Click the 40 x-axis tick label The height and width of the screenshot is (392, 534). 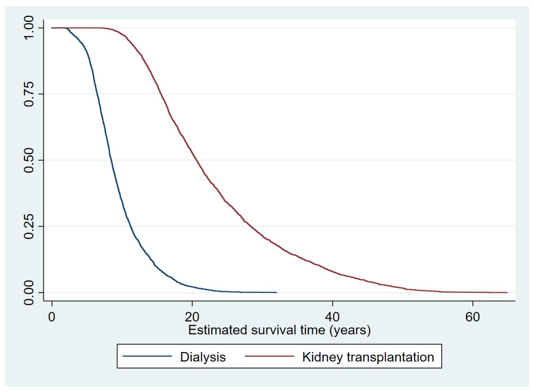click(x=332, y=317)
